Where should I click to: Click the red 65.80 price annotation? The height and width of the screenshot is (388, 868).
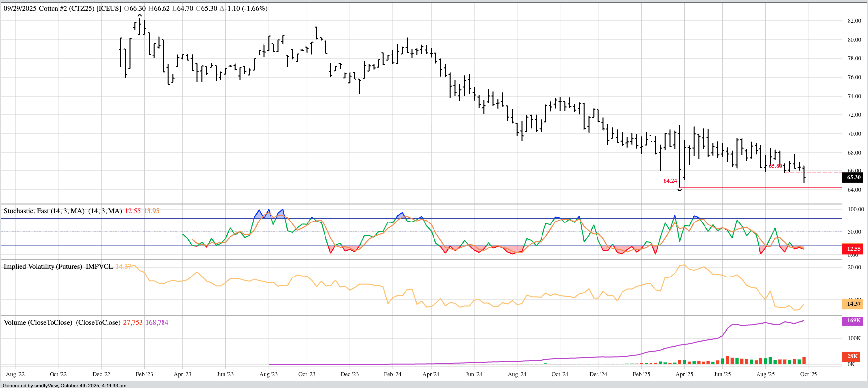click(x=775, y=166)
